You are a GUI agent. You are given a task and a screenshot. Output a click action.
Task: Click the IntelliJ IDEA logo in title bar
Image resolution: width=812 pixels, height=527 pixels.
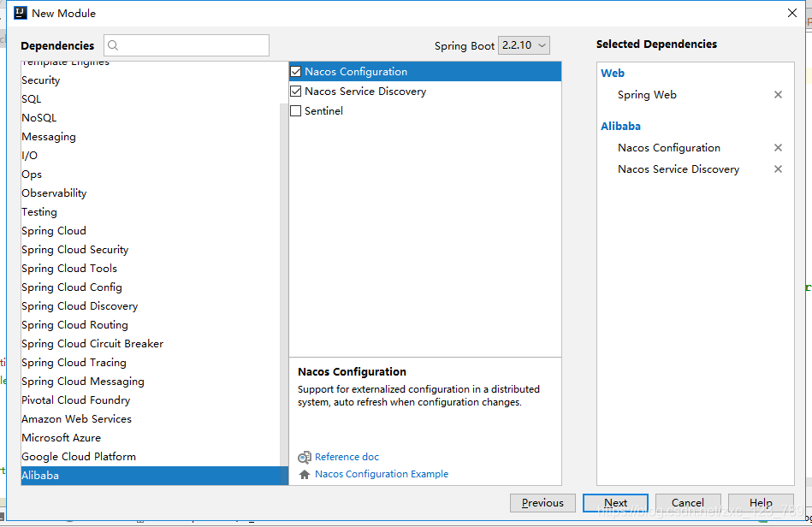tap(21, 13)
